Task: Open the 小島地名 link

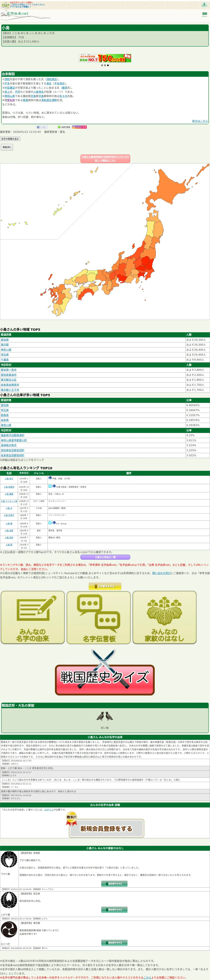Action: tap(38, 92)
